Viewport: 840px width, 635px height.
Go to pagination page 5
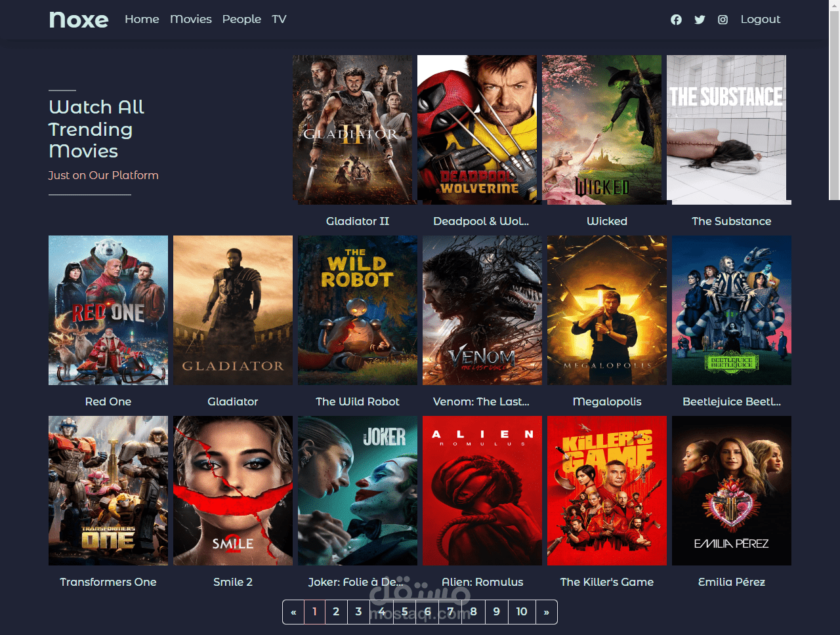click(x=404, y=612)
